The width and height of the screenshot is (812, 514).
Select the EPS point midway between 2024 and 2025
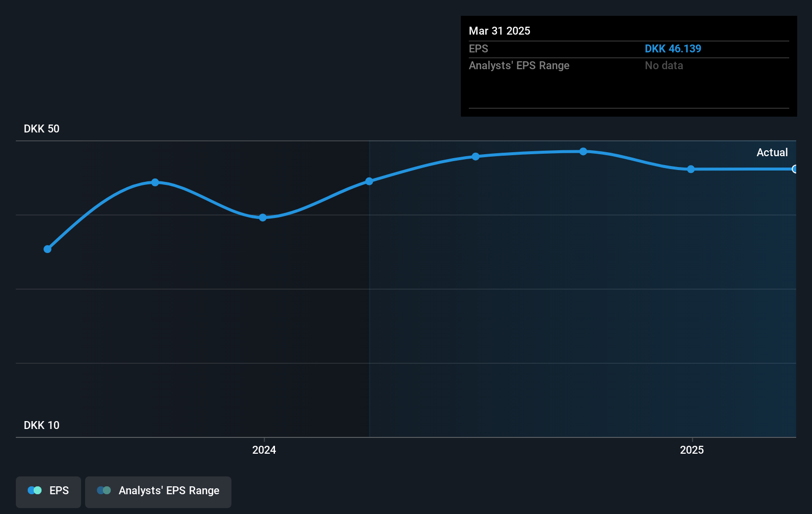pyautogui.click(x=476, y=157)
